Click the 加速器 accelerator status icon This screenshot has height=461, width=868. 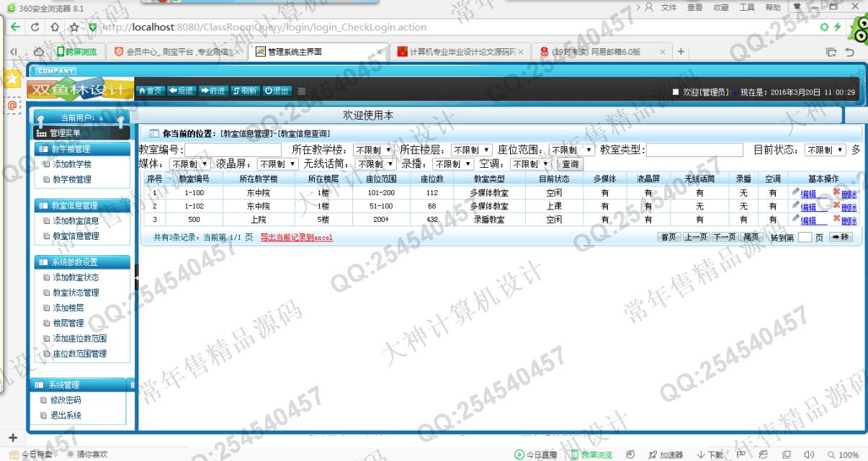pyautogui.click(x=666, y=455)
